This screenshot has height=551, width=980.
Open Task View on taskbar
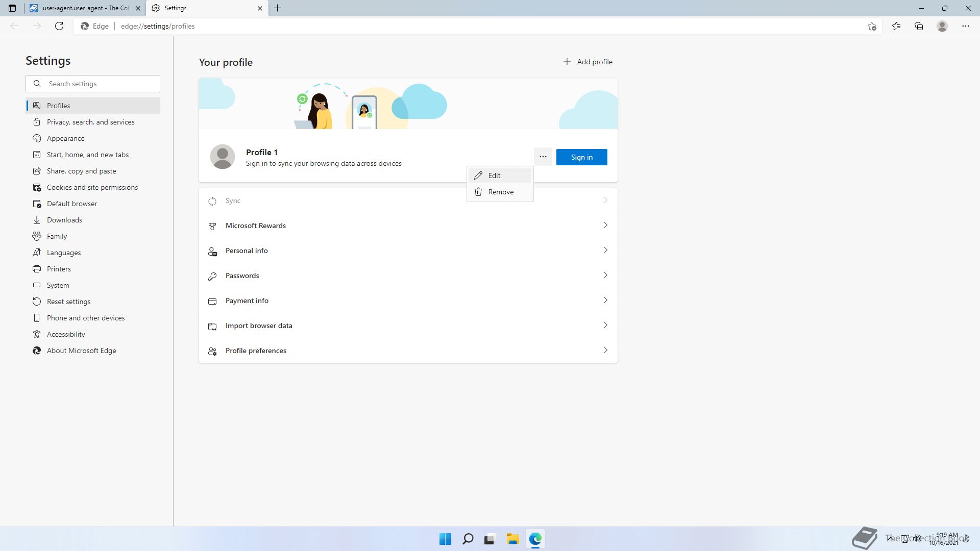click(x=490, y=539)
